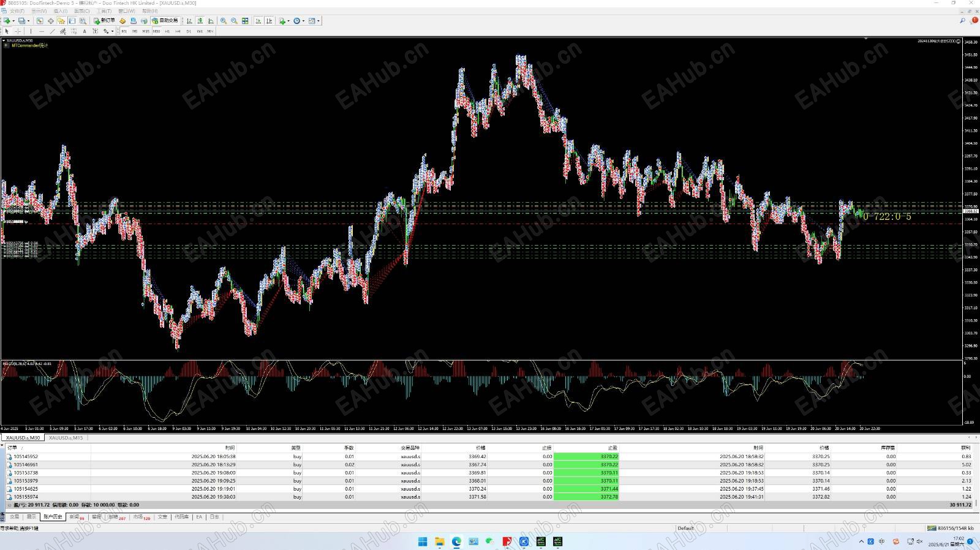Tile chart windows with the grid icon
Viewport: 980px width, 550px height.
[245, 21]
